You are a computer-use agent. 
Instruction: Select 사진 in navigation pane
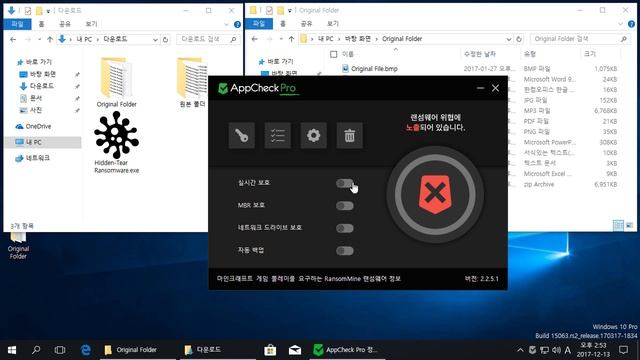(x=31, y=110)
